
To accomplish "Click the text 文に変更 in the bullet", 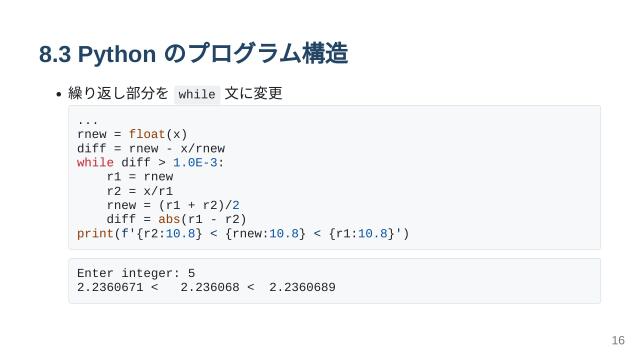I will click(x=253, y=93).
